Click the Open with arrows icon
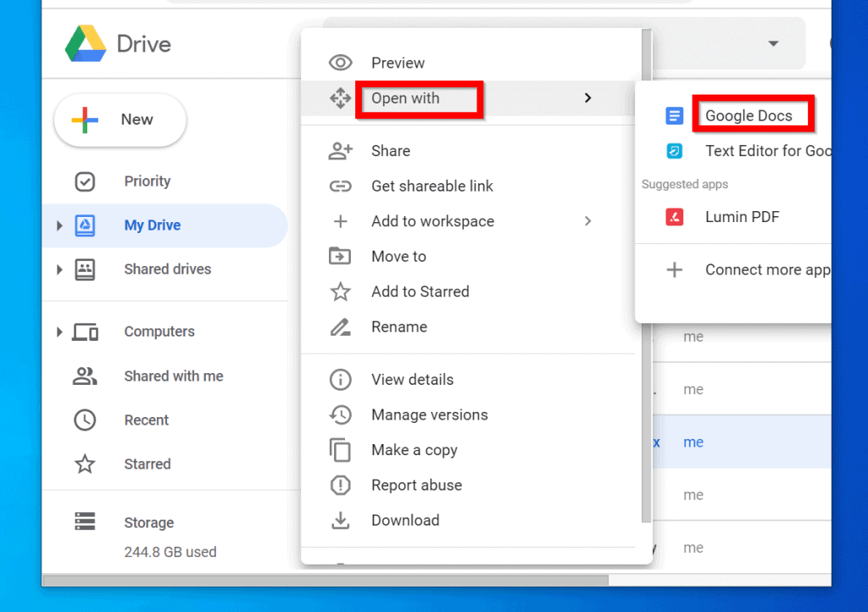Viewport: 868px width, 612px height. click(x=341, y=98)
